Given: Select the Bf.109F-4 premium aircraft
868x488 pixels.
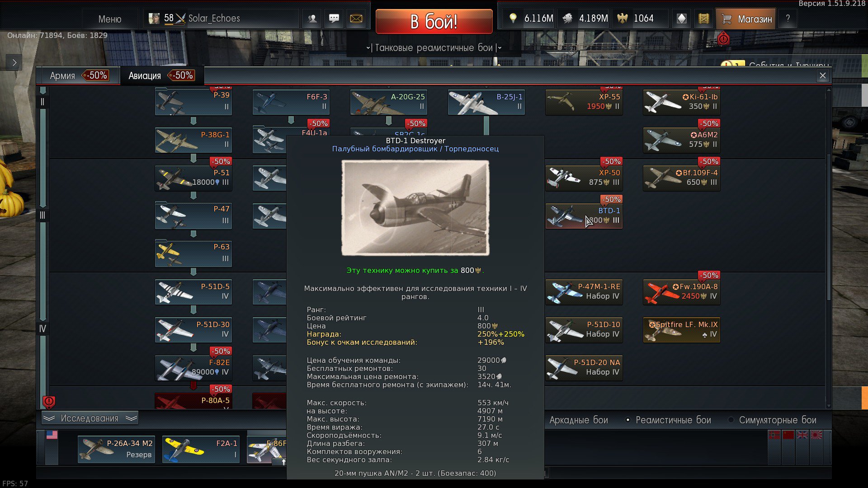Looking at the screenshot, I should pyautogui.click(x=682, y=178).
